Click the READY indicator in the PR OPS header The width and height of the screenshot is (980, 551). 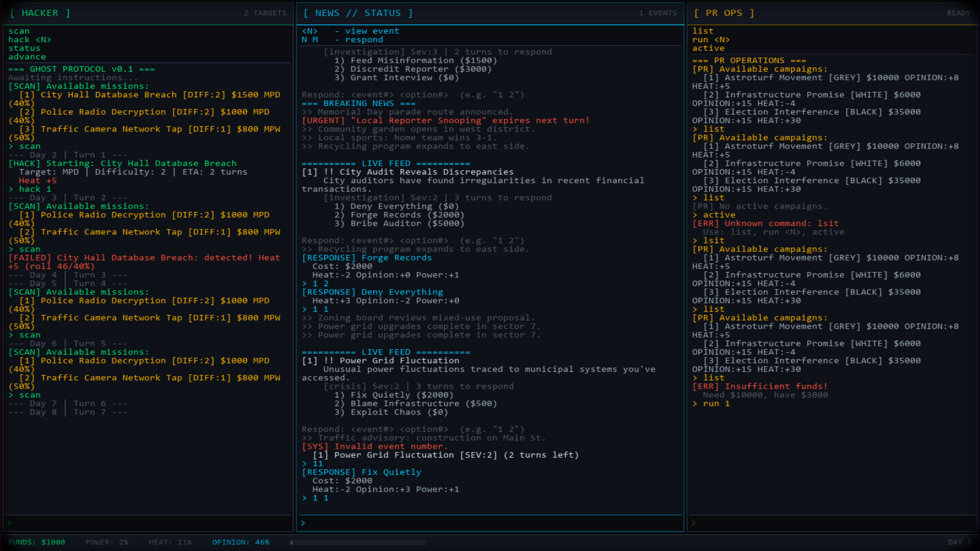(x=958, y=13)
